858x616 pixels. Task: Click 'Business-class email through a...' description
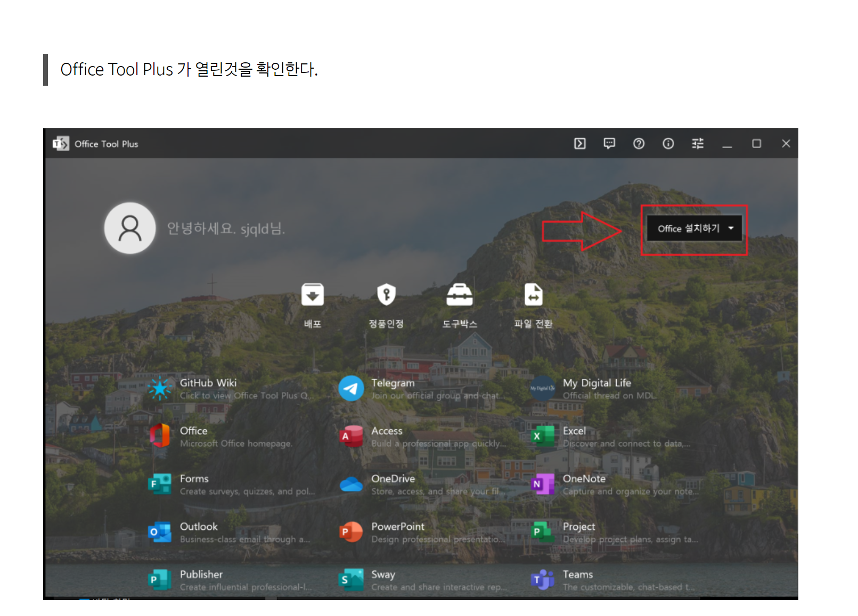click(x=245, y=539)
